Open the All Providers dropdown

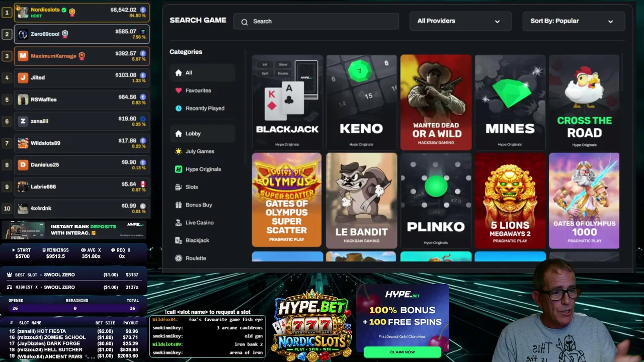(460, 21)
